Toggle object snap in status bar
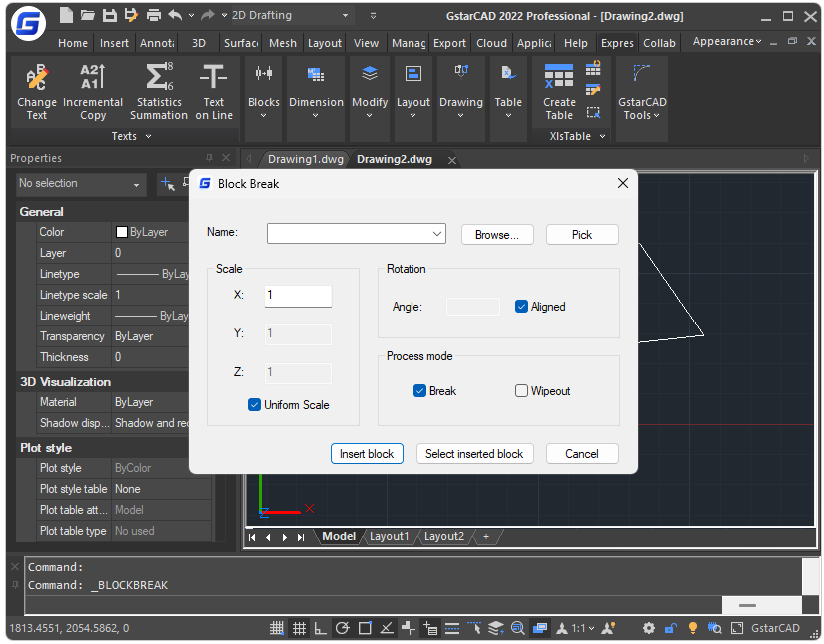 point(365,628)
